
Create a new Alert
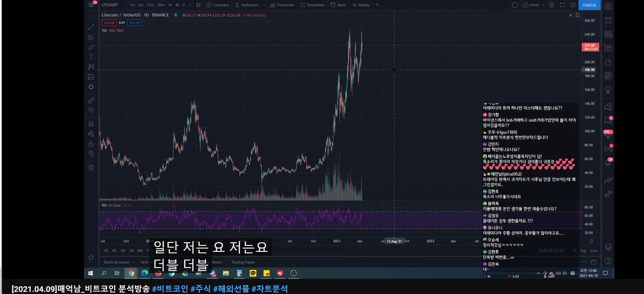(338, 5)
